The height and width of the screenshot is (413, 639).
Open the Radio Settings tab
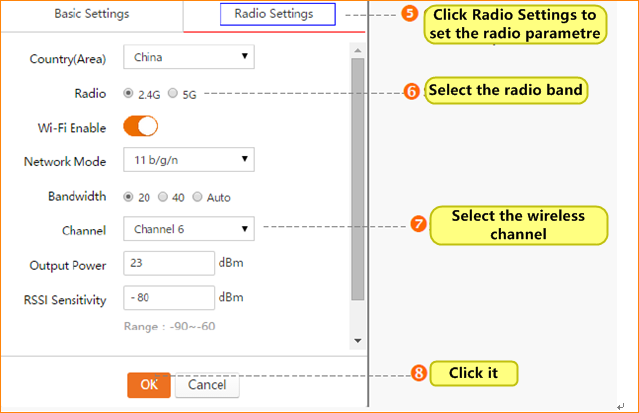(x=273, y=15)
